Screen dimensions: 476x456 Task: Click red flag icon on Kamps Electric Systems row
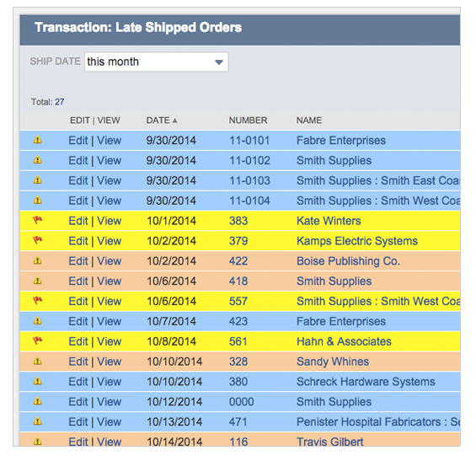pyautogui.click(x=37, y=240)
